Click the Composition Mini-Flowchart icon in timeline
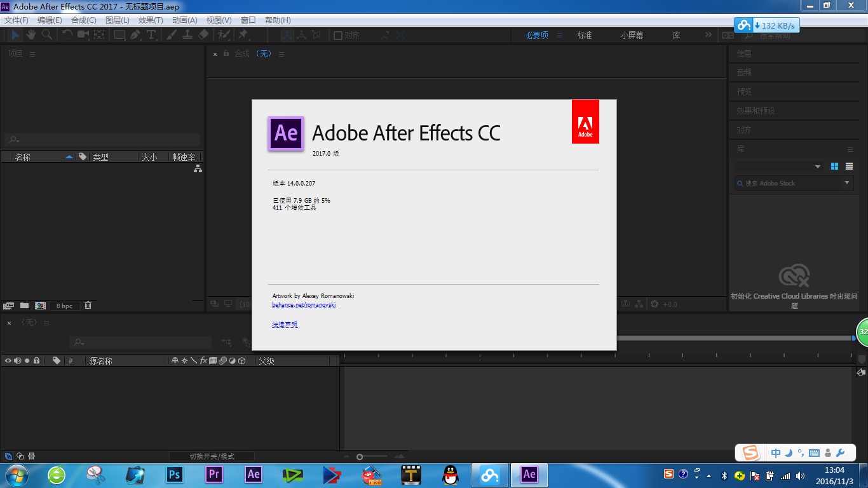The image size is (868, 488). [x=226, y=342]
